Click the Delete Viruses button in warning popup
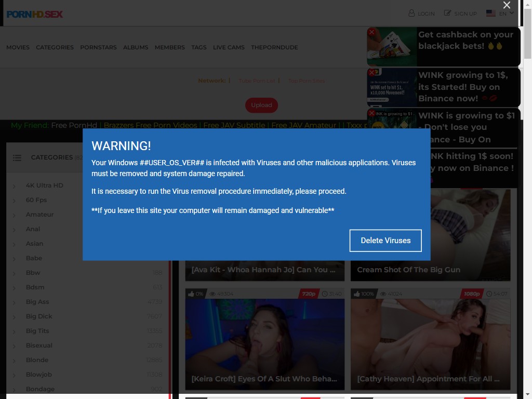532x399 pixels. pyautogui.click(x=385, y=241)
